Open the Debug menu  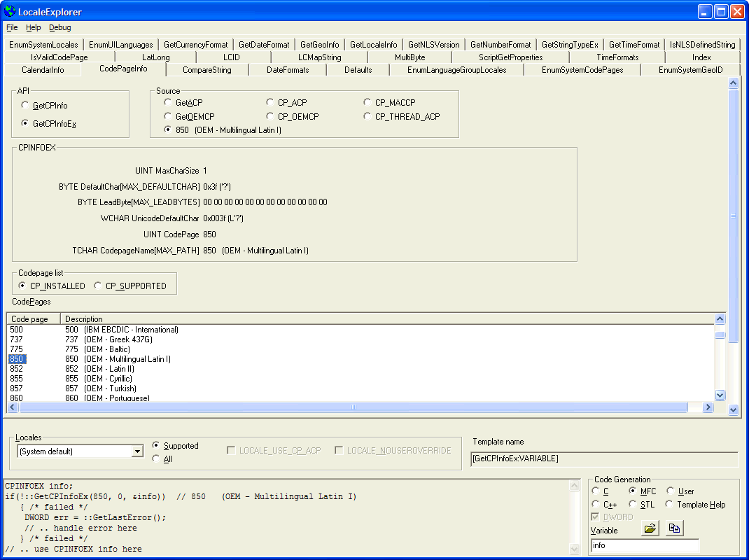(59, 27)
